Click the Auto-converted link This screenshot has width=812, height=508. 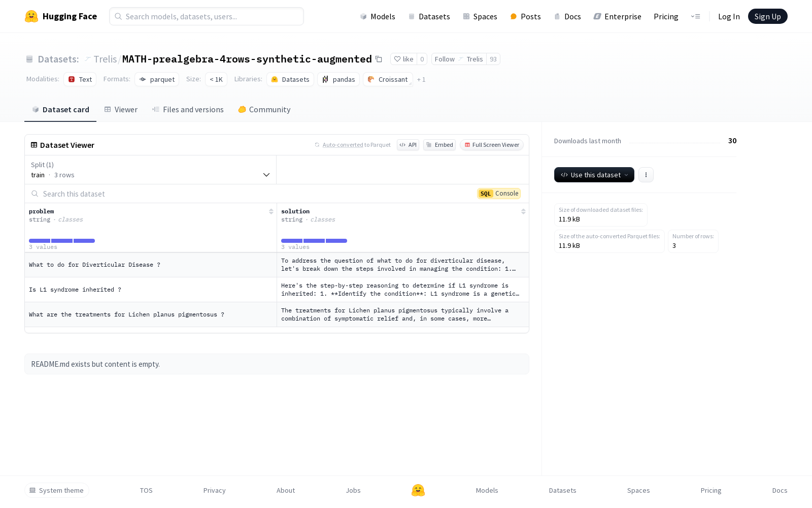343,145
